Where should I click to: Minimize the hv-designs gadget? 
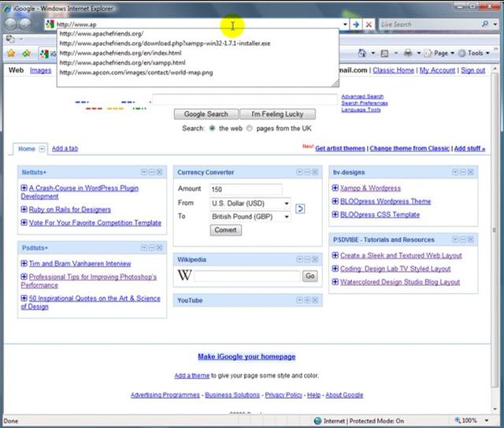(463, 172)
